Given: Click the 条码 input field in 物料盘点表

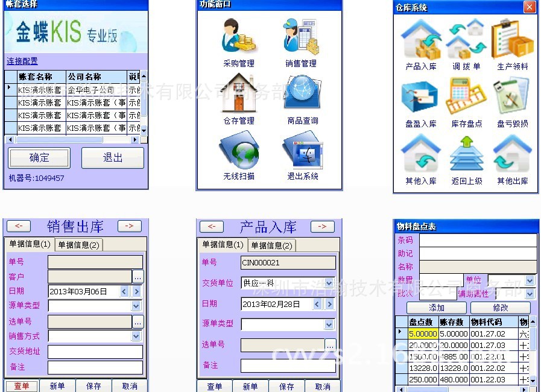Looking at the screenshot, I should 478,241.
